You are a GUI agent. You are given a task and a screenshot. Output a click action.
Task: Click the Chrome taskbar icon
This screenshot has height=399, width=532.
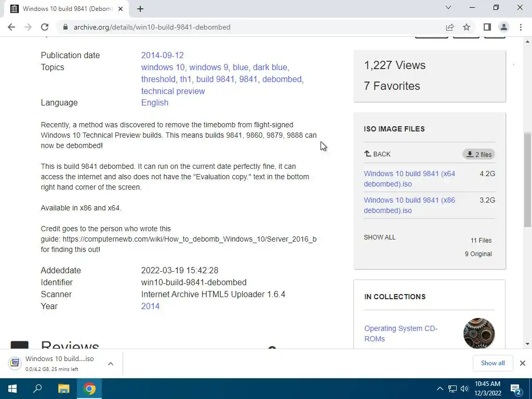(89, 389)
